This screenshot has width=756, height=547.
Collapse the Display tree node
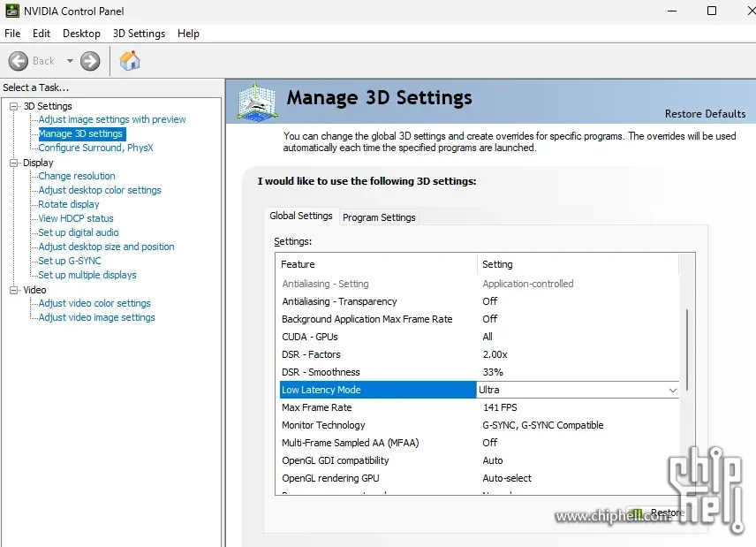pyautogui.click(x=14, y=163)
